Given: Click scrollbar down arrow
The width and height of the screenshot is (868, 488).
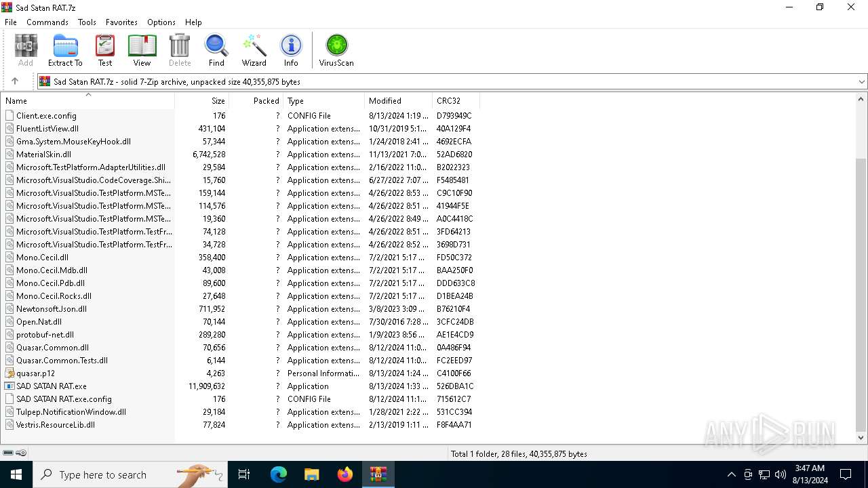Looking at the screenshot, I should [x=861, y=439].
